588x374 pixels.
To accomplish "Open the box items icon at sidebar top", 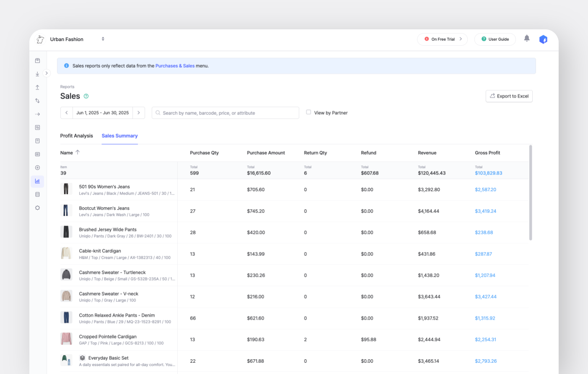I will tap(37, 61).
